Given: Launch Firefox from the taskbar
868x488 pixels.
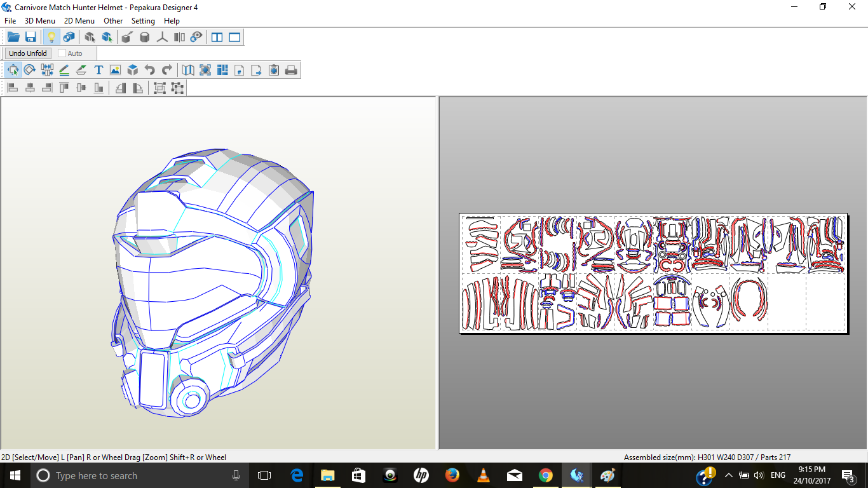Looking at the screenshot, I should (452, 475).
